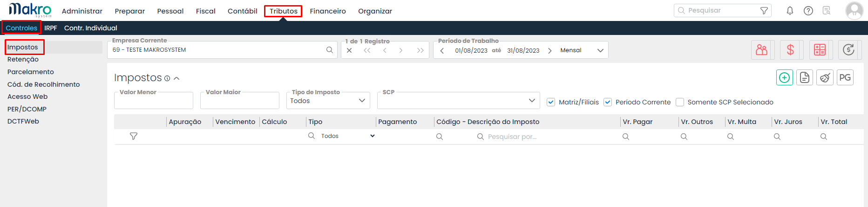Click the Vr. Pagar column search icon
Screen dimensions: 868x207
pos(626,137)
